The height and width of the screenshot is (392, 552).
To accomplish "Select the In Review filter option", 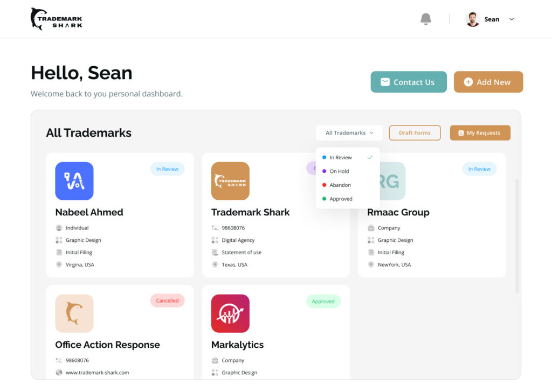I will [x=341, y=158].
